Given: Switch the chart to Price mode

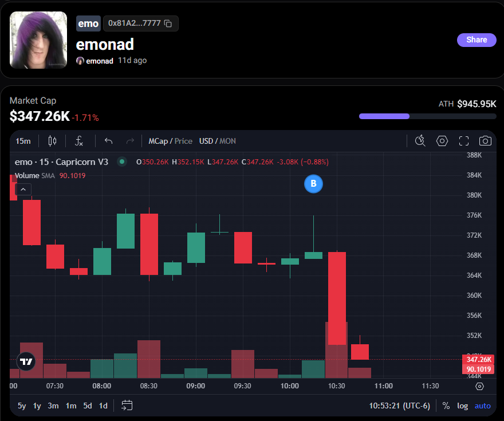Looking at the screenshot, I should tap(183, 141).
